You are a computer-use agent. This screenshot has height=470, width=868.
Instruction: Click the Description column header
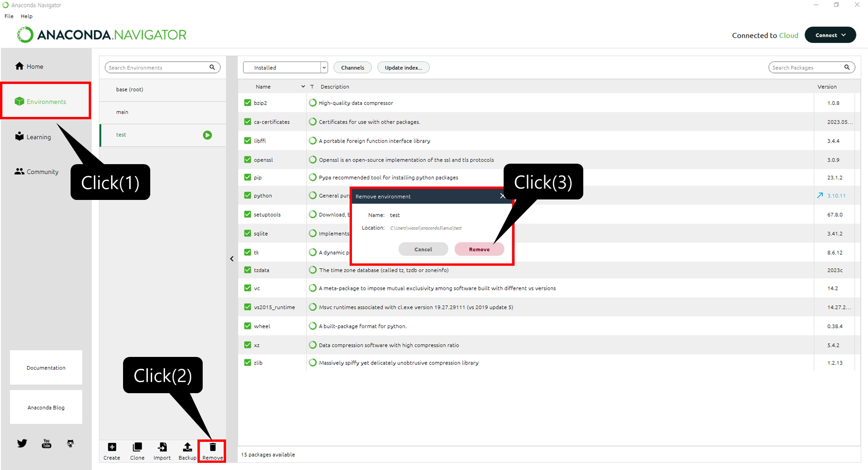335,86
